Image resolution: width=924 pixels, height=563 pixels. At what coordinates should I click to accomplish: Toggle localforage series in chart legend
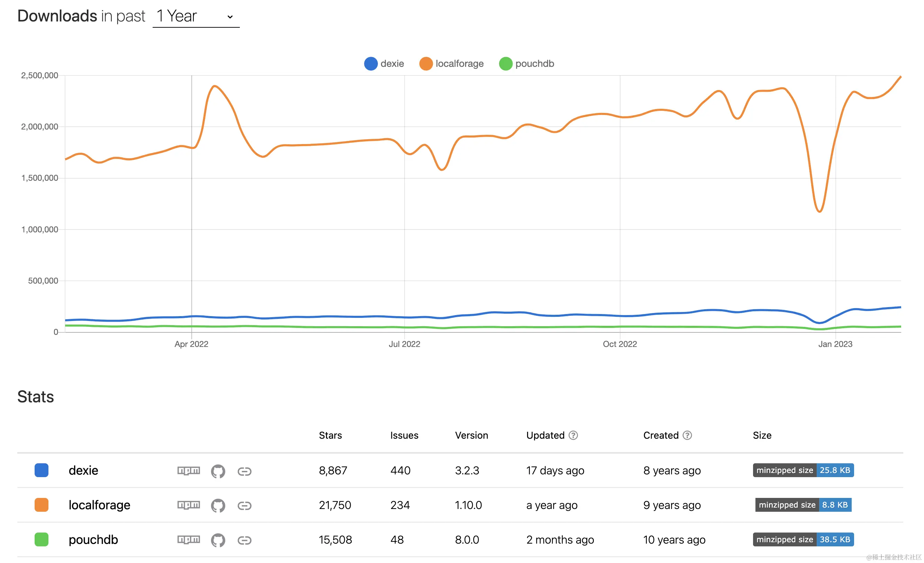pos(452,64)
